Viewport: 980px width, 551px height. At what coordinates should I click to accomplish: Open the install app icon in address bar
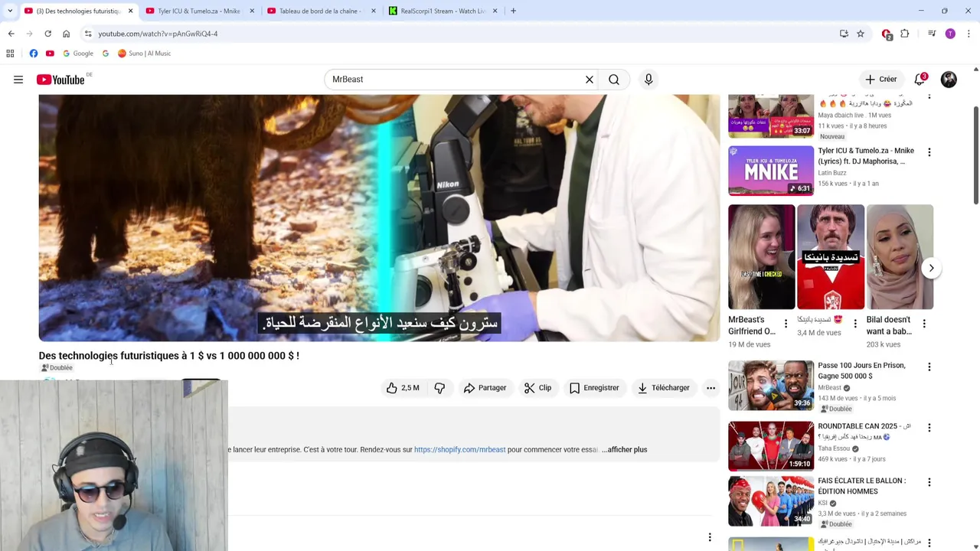pyautogui.click(x=844, y=34)
